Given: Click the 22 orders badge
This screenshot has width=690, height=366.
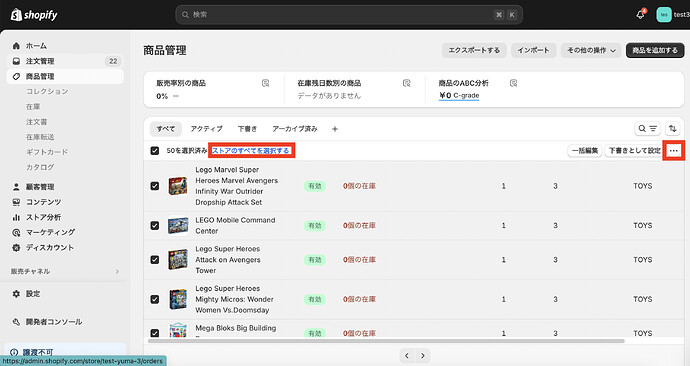Looking at the screenshot, I should pos(113,61).
